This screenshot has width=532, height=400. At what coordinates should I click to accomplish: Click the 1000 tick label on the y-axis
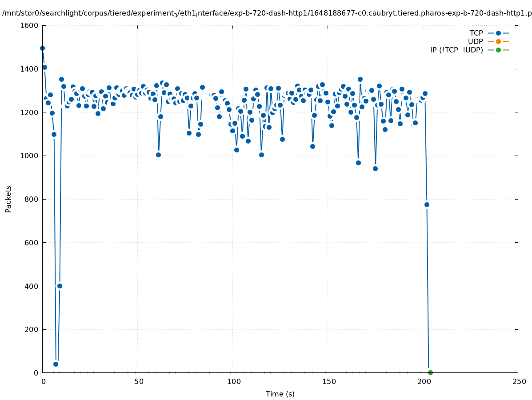coord(29,156)
